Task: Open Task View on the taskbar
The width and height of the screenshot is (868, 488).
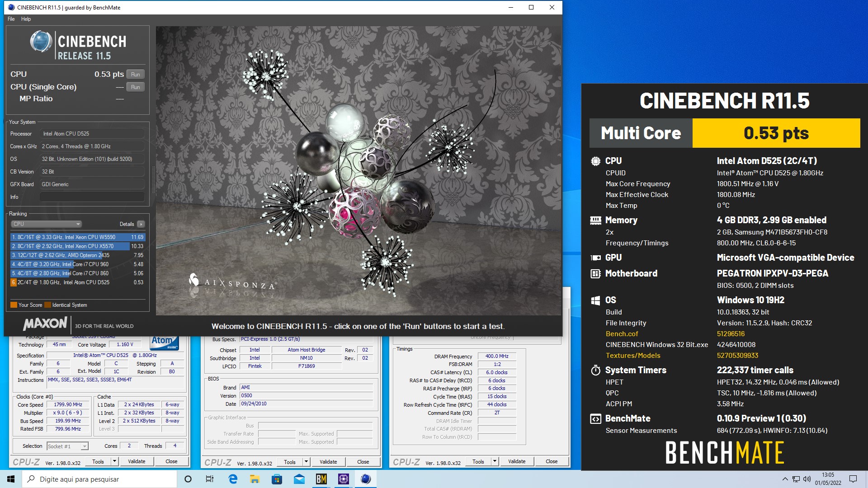Action: pos(210,479)
